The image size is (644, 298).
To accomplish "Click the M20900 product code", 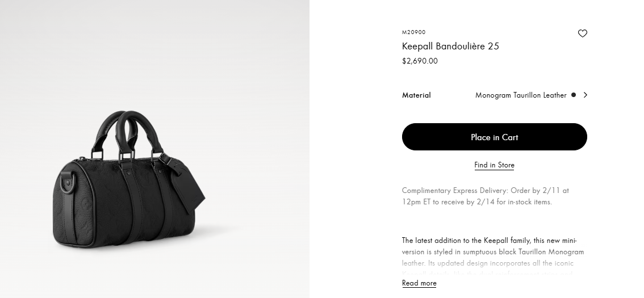I will coord(413,32).
